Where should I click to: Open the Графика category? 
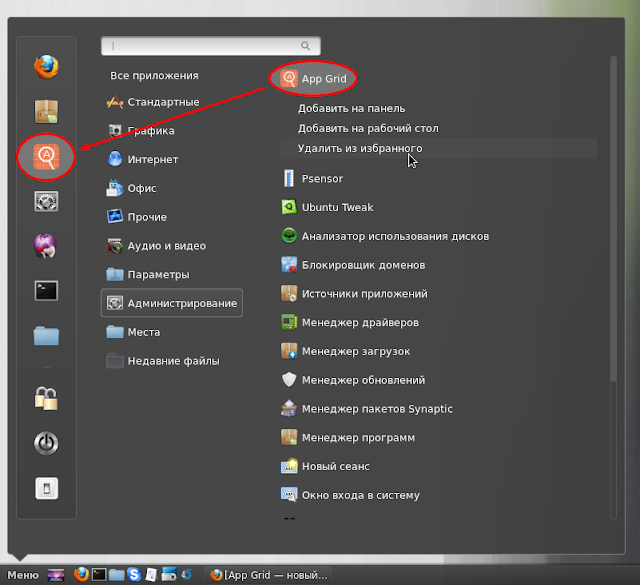141,131
